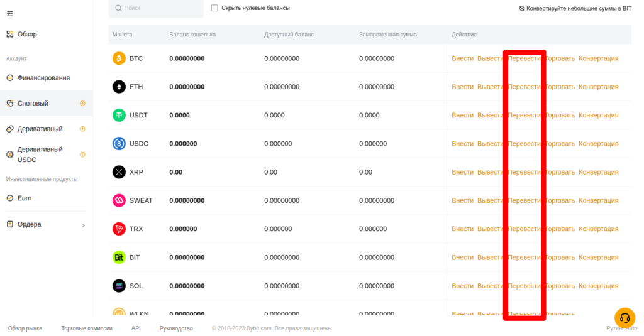The height and width of the screenshot is (336, 644).
Task: Click the SWEAT token icon
Action: [119, 200]
